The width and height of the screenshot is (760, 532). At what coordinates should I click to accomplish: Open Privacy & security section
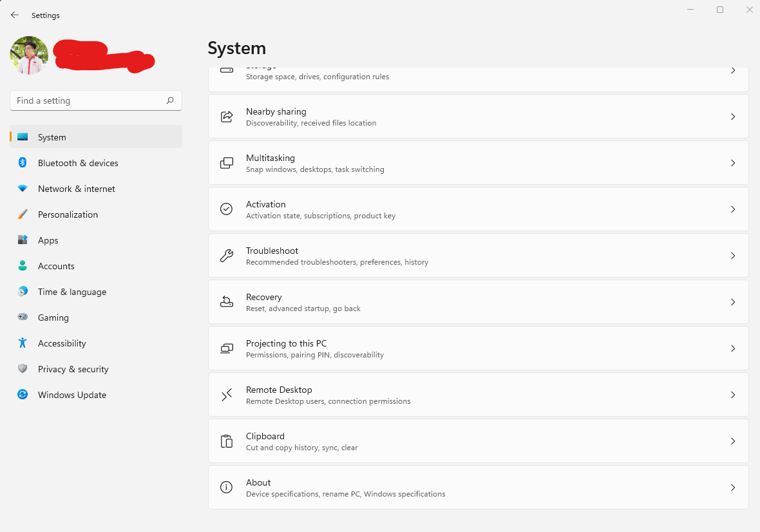pyautogui.click(x=73, y=369)
